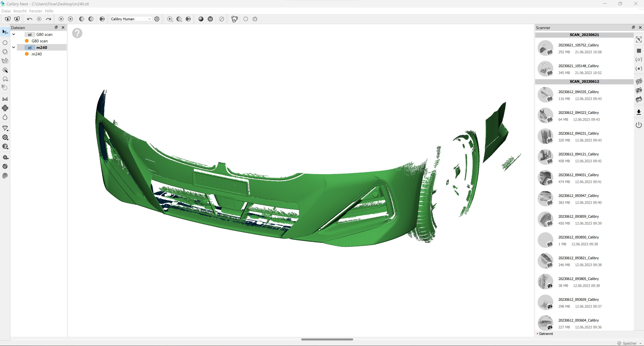Toggle the wireframe globe display mode
Viewport: 644px width, 346px height.
[x=210, y=19]
